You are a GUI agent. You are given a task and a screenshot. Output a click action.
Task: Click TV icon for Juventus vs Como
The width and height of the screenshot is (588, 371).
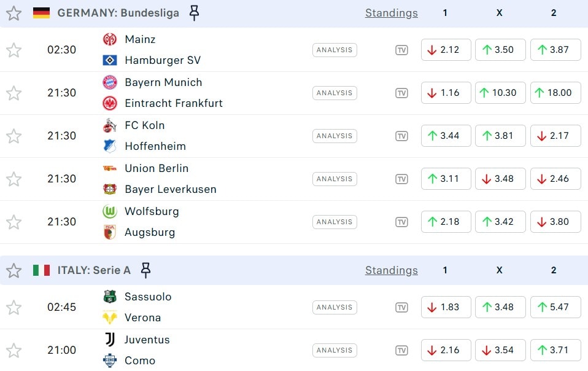coord(401,350)
